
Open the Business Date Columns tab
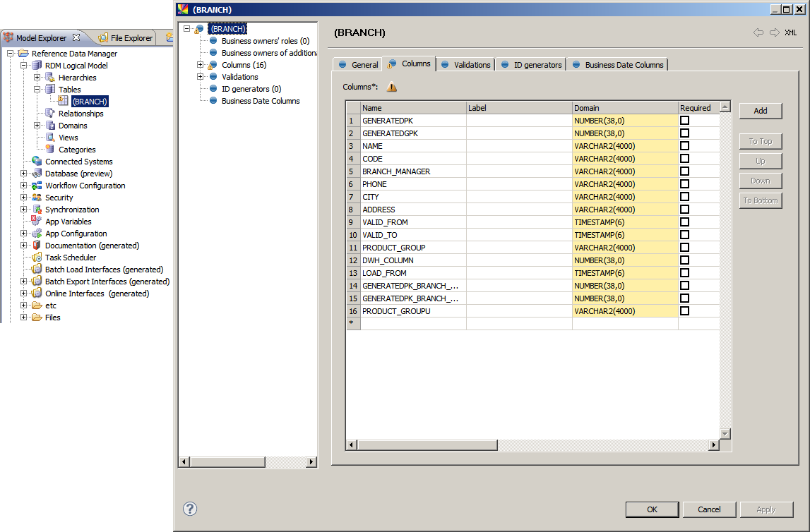coord(617,64)
